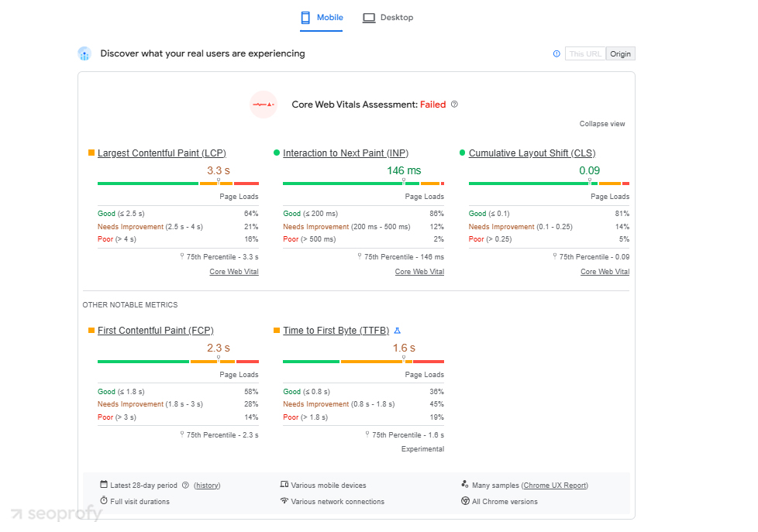Click the info icon beside This URL

pyautogui.click(x=556, y=53)
